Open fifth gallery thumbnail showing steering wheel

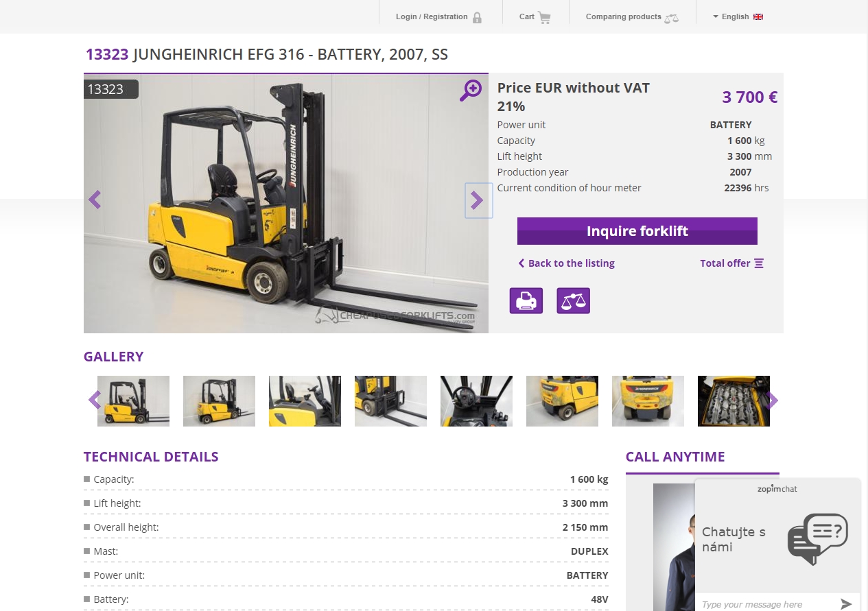(x=476, y=401)
